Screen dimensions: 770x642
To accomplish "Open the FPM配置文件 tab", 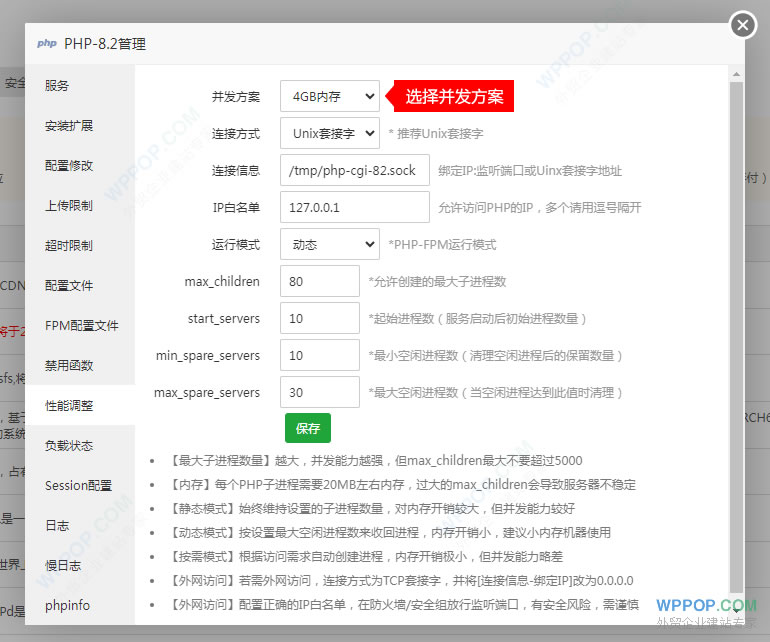I will (81, 326).
